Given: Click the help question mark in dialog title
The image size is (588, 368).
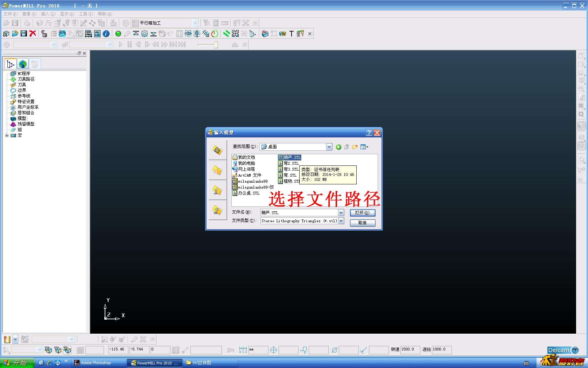Looking at the screenshot, I should (x=369, y=132).
